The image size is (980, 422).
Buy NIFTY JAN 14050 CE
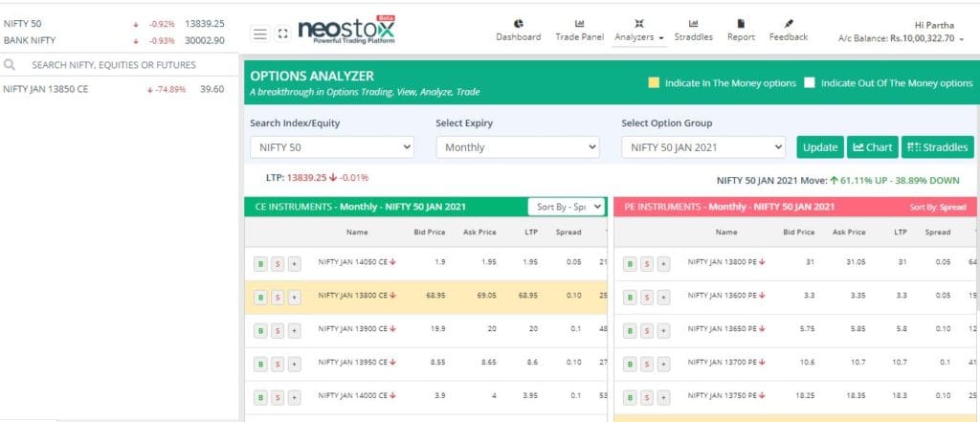point(260,264)
